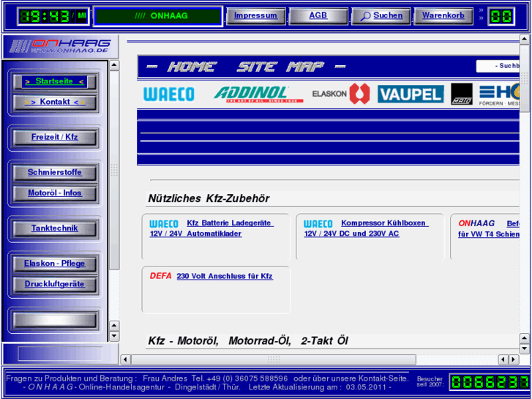Open Elaskon - Pflege category

[54, 264]
